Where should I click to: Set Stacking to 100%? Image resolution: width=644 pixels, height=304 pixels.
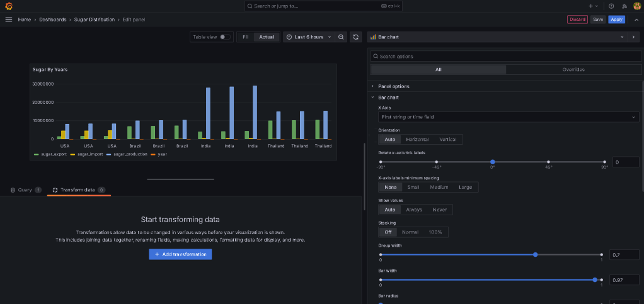[x=435, y=232]
